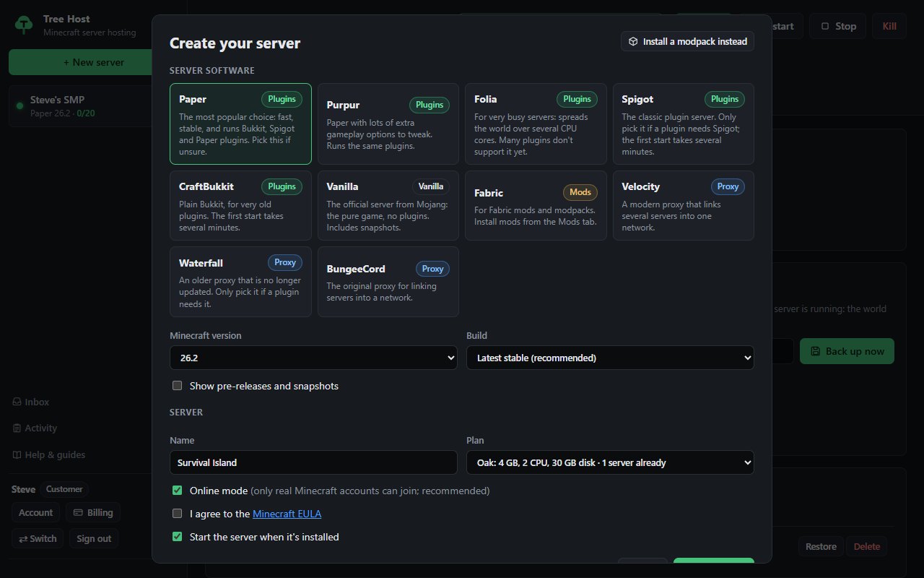Select the CraftBukkit software card
This screenshot has width=924, height=578.
(240, 205)
